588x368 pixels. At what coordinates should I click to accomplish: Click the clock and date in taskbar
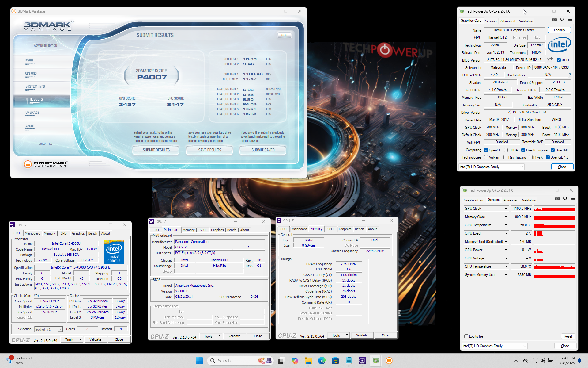566,361
